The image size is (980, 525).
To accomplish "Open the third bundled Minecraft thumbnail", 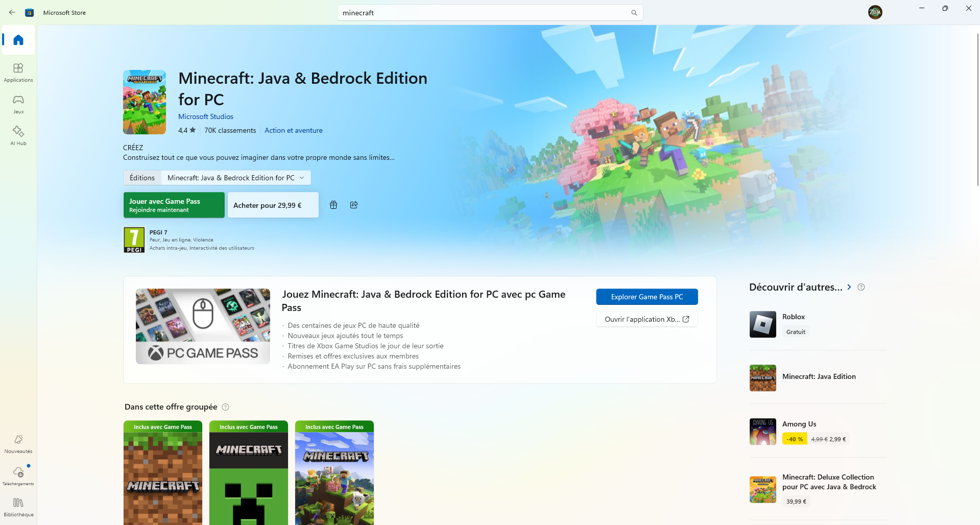I will (334, 473).
